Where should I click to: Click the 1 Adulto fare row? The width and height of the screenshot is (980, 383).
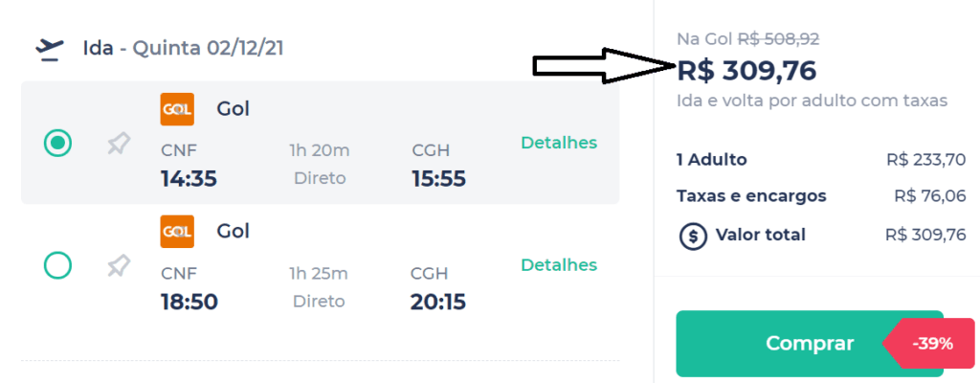[821, 160]
